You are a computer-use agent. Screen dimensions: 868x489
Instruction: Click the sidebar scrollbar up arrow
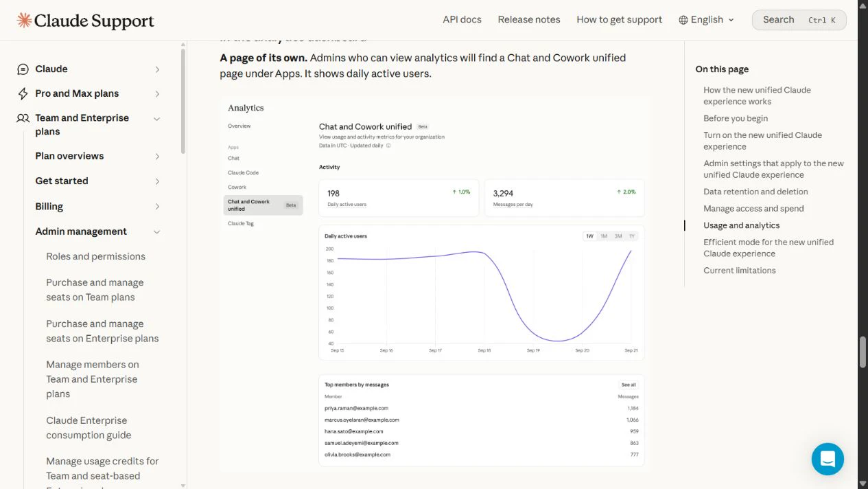183,45
